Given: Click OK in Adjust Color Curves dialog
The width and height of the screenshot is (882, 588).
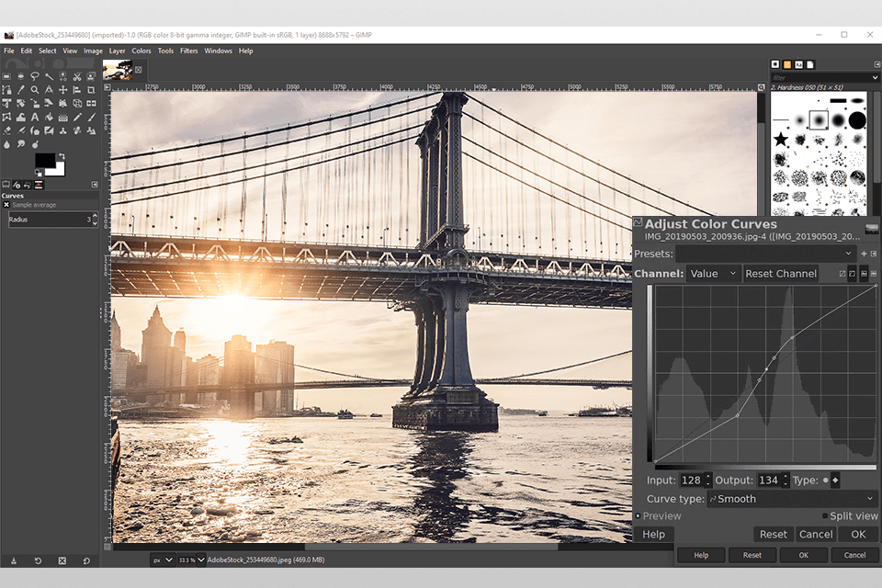Looking at the screenshot, I should point(858,534).
